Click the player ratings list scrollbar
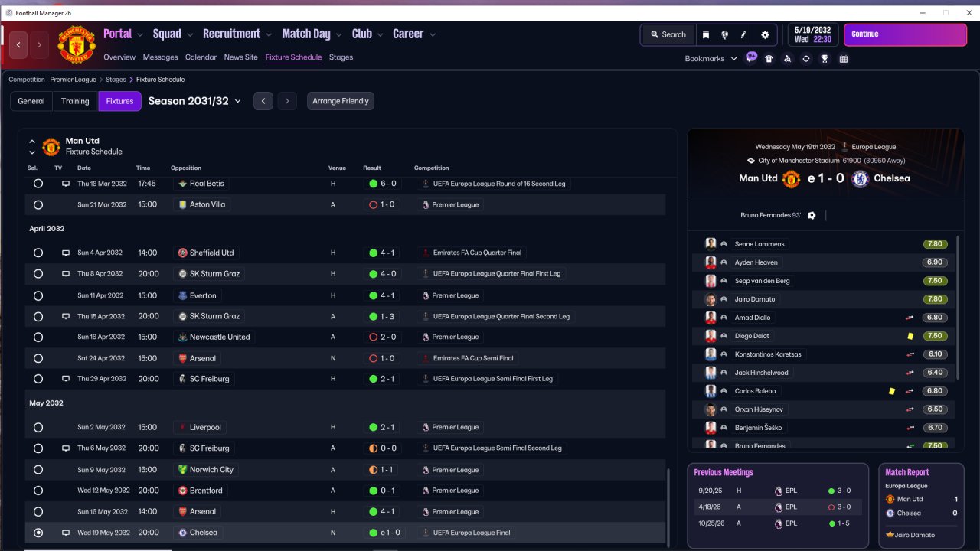Screen dimensions: 980x551 tap(957, 306)
